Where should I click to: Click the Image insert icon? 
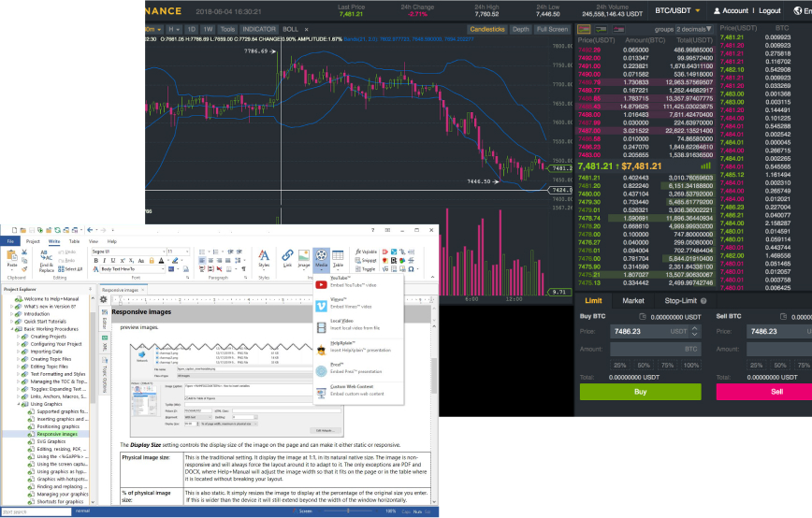point(303,257)
